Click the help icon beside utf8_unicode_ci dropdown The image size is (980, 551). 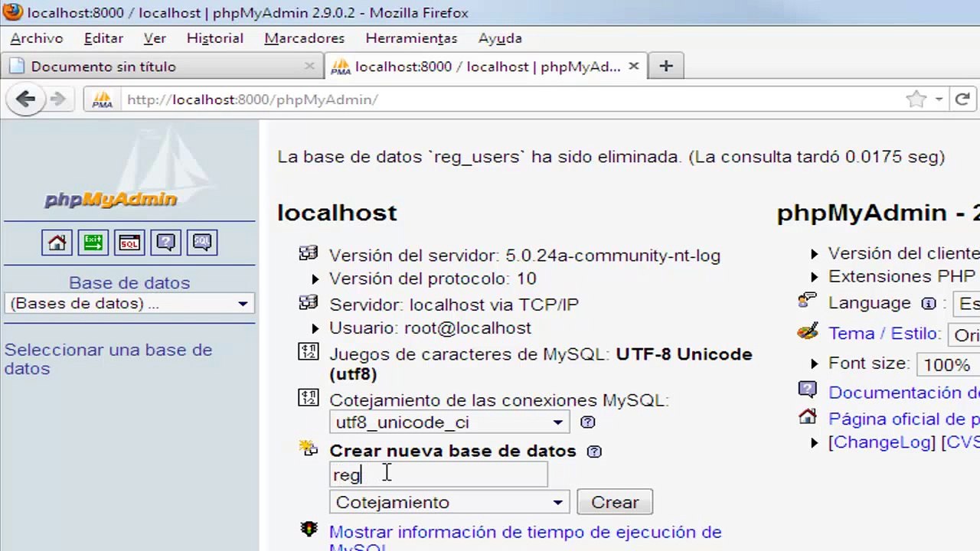(x=587, y=422)
